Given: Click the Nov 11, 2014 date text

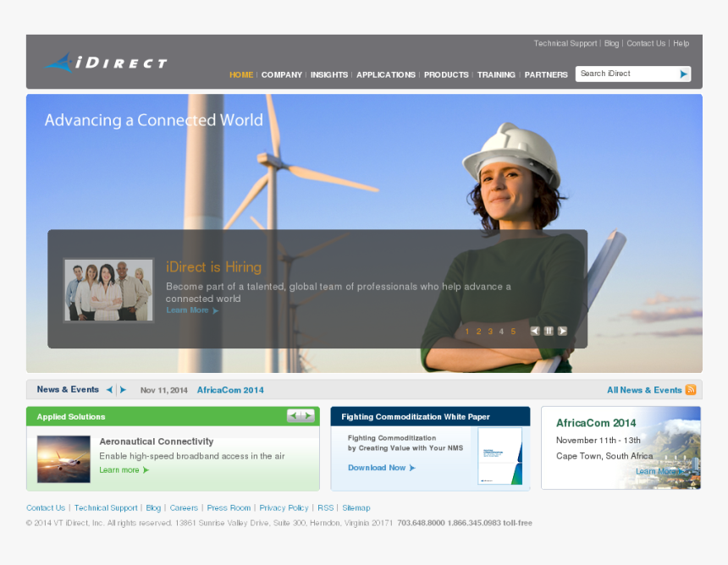Looking at the screenshot, I should point(164,390).
